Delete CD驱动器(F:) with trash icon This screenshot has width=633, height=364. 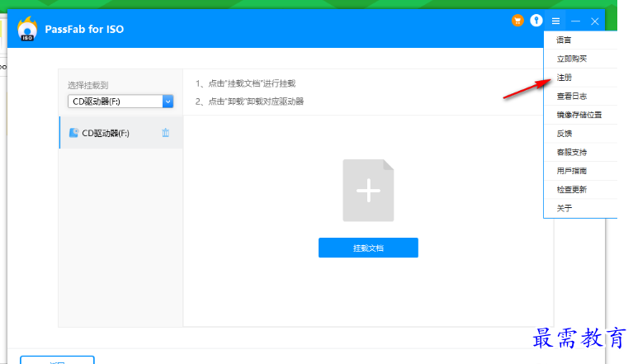166,133
